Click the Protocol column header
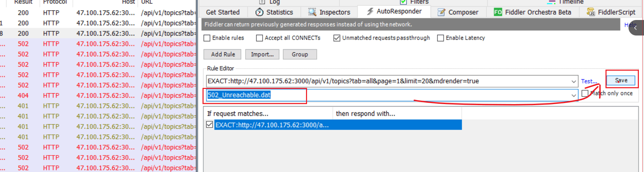644x172 pixels. [55, 2]
